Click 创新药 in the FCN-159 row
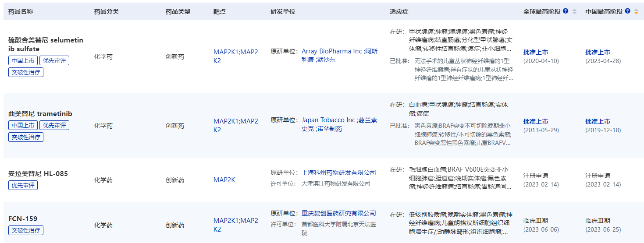 click(175, 225)
